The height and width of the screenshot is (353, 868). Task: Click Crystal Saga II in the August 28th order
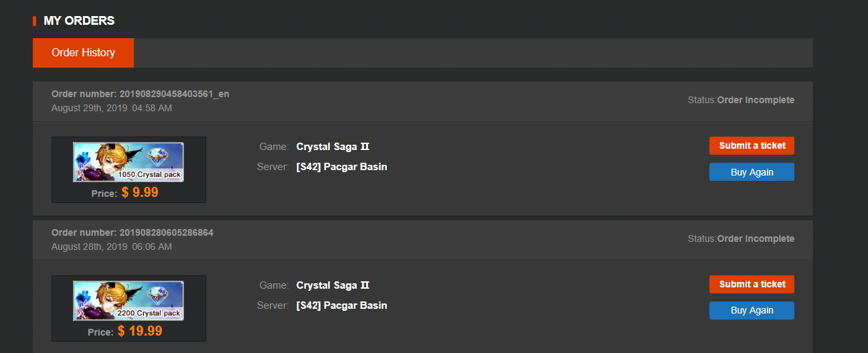click(x=333, y=285)
